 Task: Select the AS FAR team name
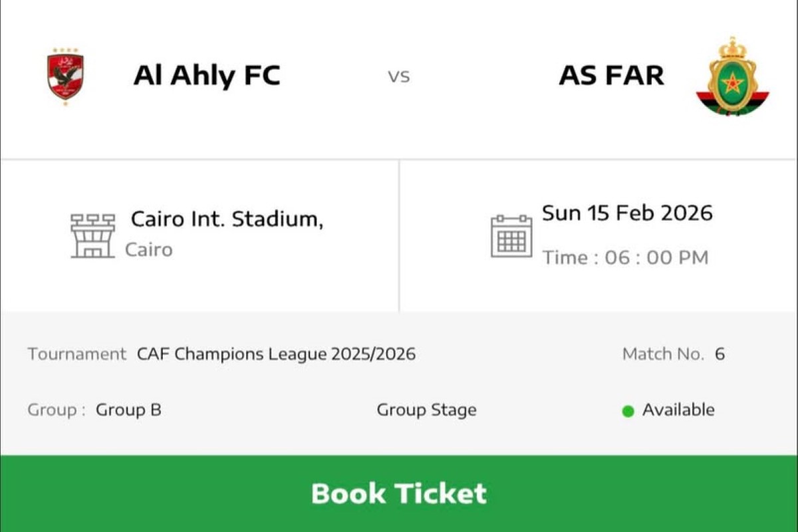(611, 76)
